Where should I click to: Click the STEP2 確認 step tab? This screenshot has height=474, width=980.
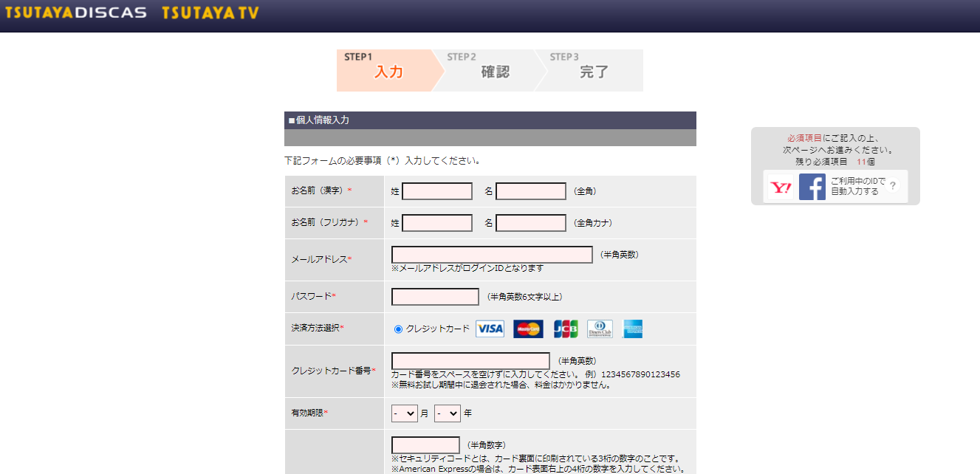point(491,70)
